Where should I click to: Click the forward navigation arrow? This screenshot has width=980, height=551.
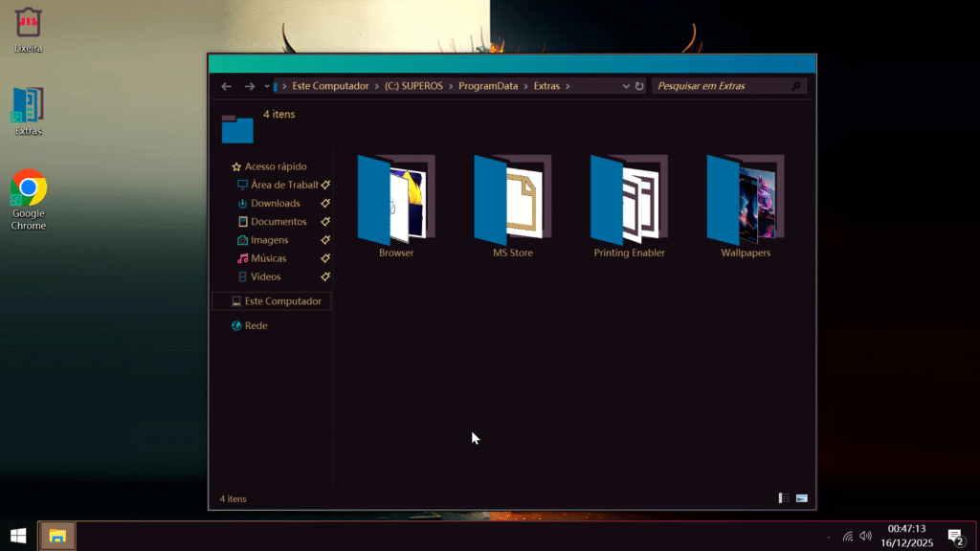tap(250, 86)
